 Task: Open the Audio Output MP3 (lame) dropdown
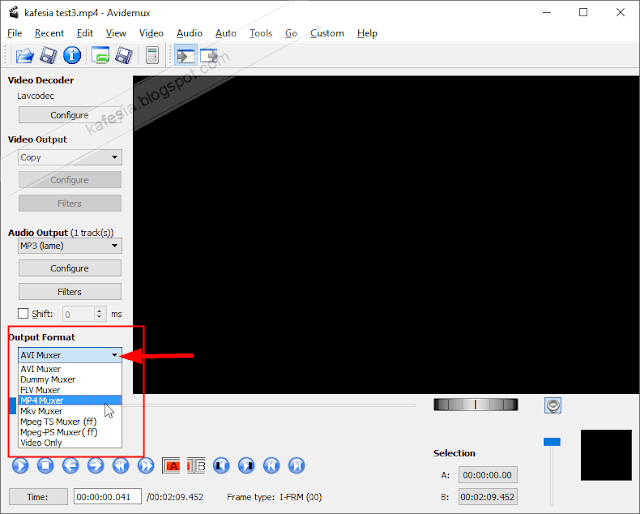click(x=70, y=246)
